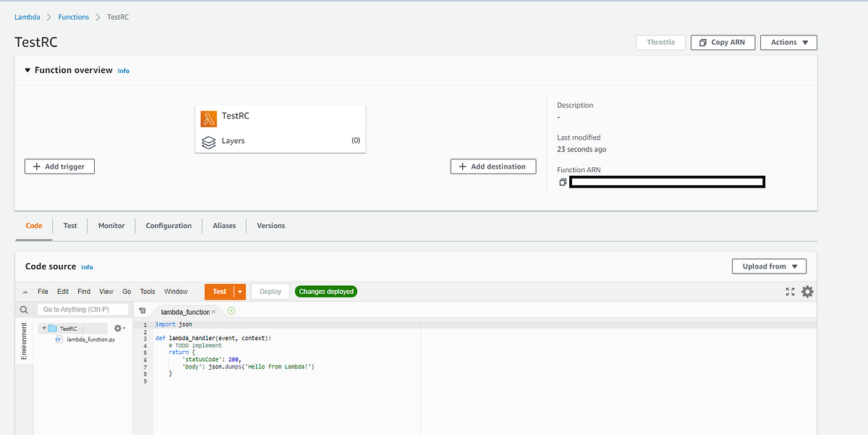Click the TestRC folder icon
Viewport: 868px width, 435px height.
coord(53,328)
